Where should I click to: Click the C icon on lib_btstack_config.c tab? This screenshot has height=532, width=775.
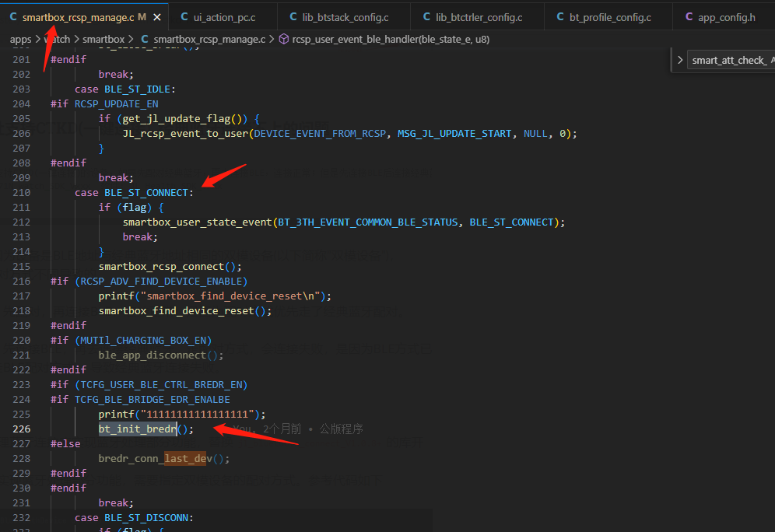tap(293, 17)
